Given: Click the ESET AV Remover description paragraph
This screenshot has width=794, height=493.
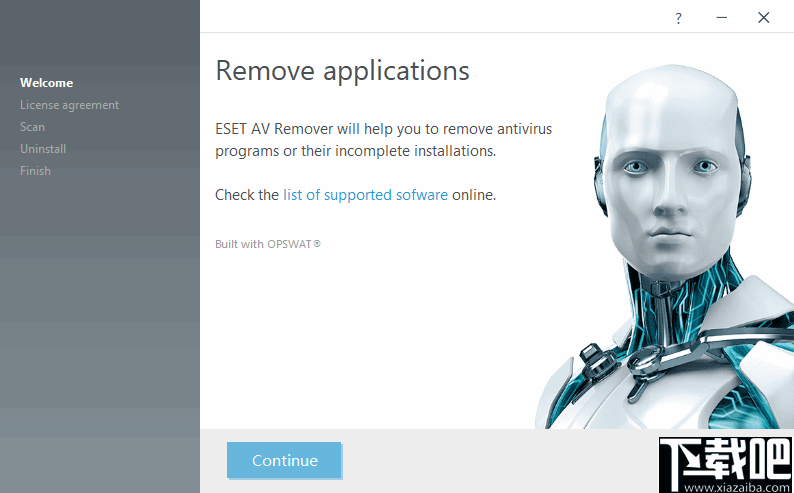Looking at the screenshot, I should point(383,140).
